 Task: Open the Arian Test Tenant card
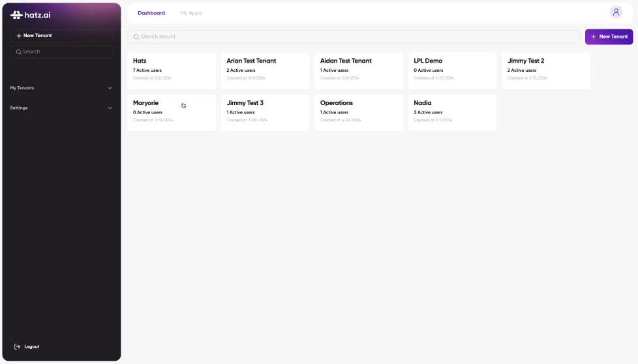(x=266, y=70)
